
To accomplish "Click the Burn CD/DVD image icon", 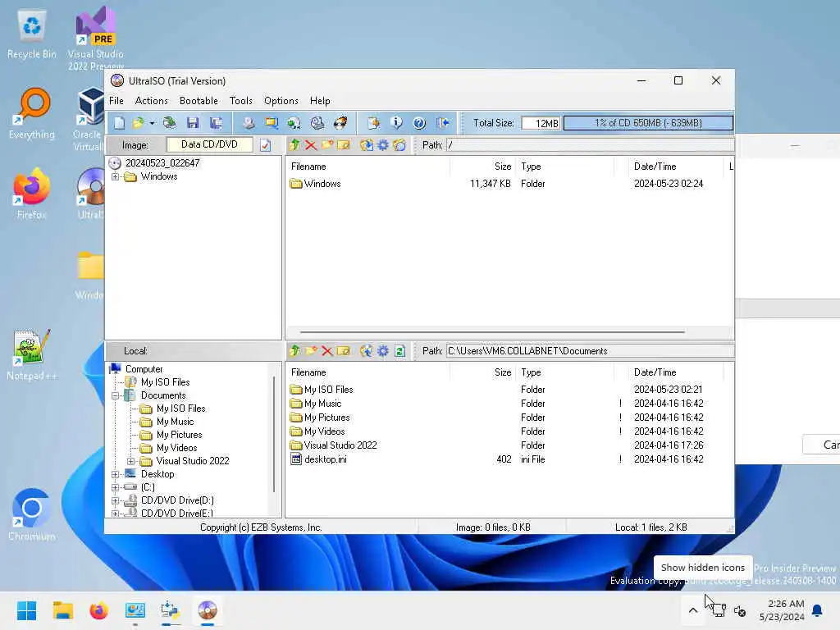I will coord(340,123).
